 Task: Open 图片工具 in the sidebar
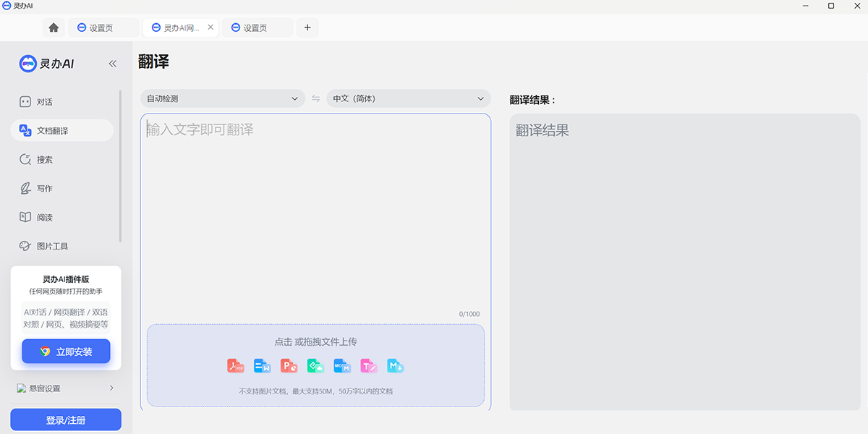click(x=52, y=246)
